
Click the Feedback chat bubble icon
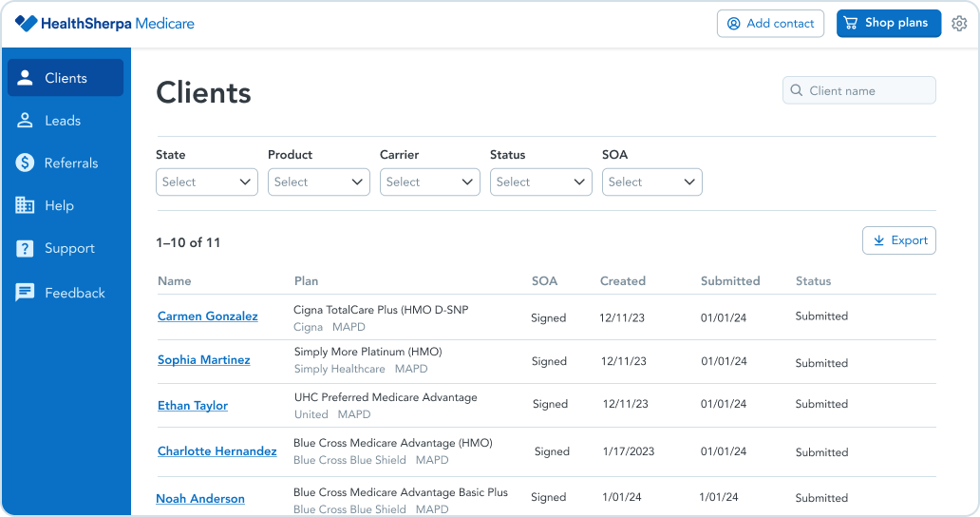coord(25,292)
